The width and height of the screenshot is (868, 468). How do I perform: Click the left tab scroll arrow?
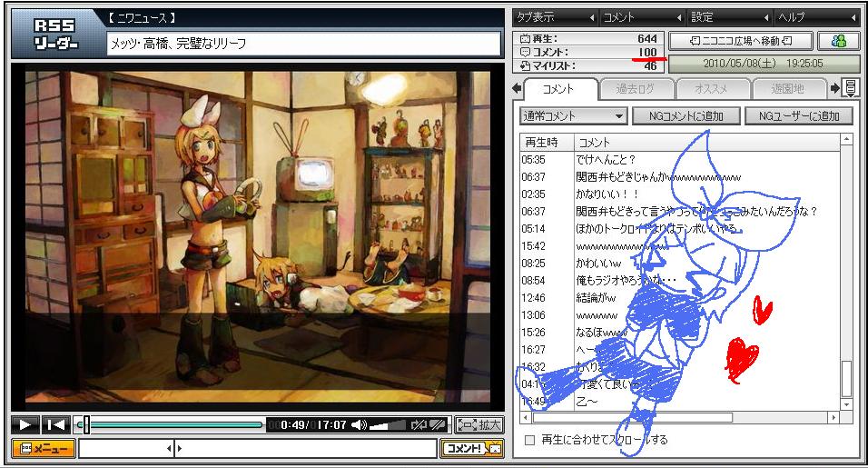[x=517, y=88]
